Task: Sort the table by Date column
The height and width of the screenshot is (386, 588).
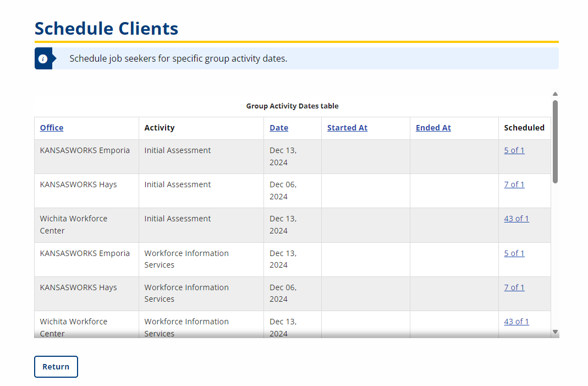Action: (279, 128)
